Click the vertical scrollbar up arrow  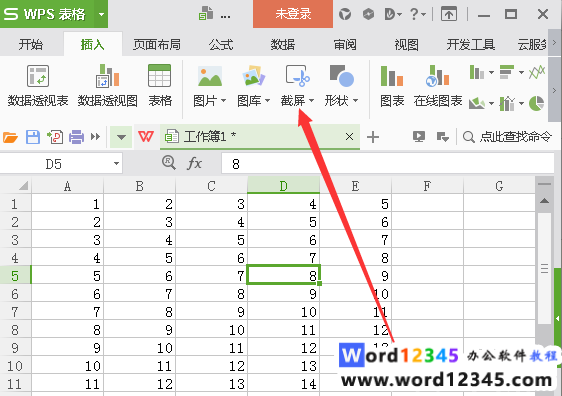point(544,201)
